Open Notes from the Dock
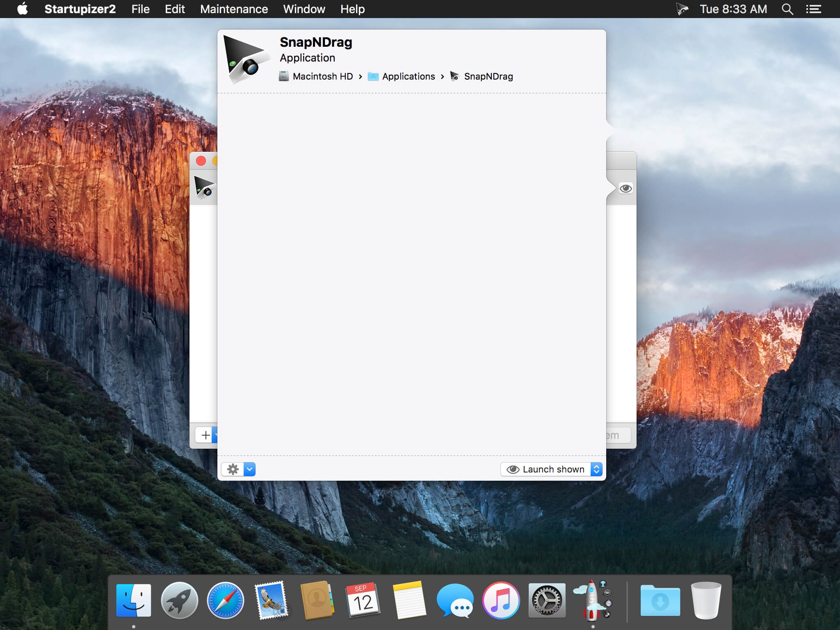This screenshot has height=630, width=840. (x=409, y=600)
